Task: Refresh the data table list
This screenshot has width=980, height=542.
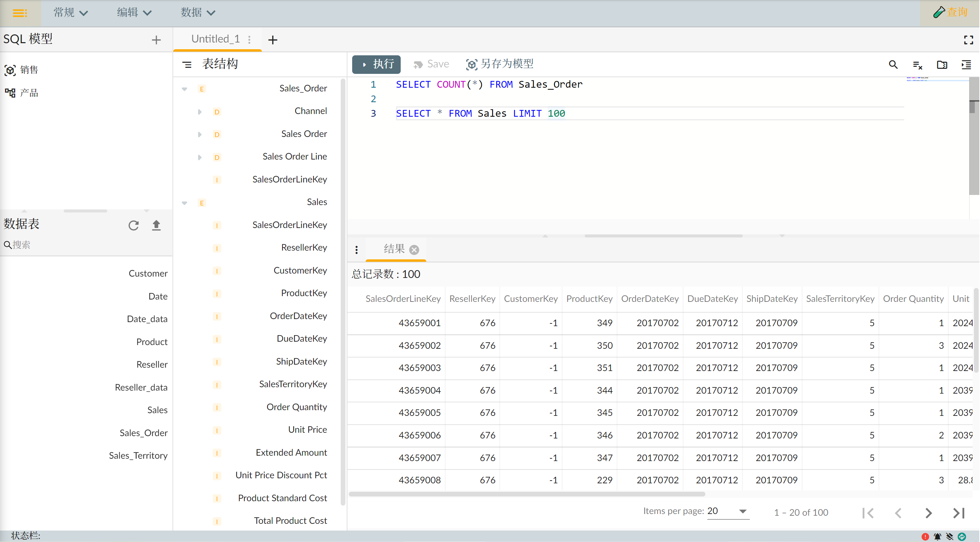Action: pos(133,225)
